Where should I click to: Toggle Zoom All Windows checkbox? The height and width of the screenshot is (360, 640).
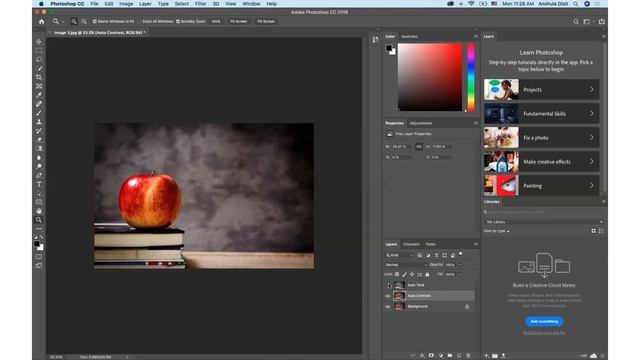[x=140, y=21]
